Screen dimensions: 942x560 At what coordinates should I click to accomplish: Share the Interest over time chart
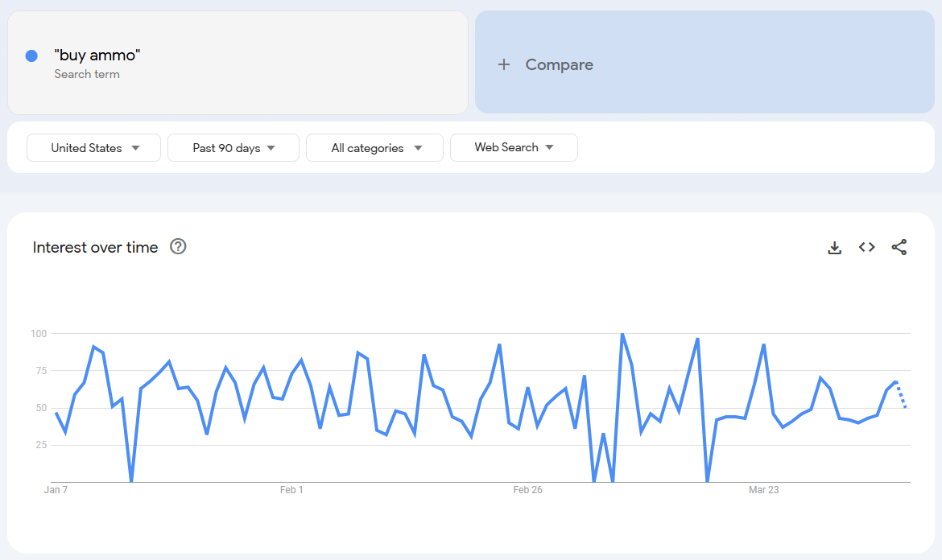(x=899, y=248)
